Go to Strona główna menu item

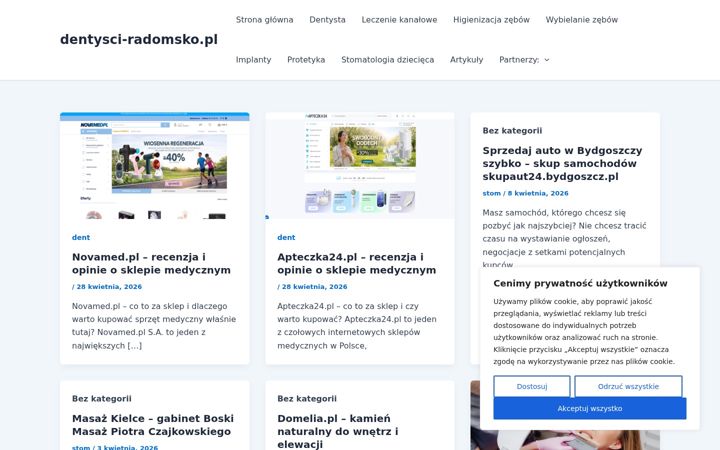[x=264, y=20]
